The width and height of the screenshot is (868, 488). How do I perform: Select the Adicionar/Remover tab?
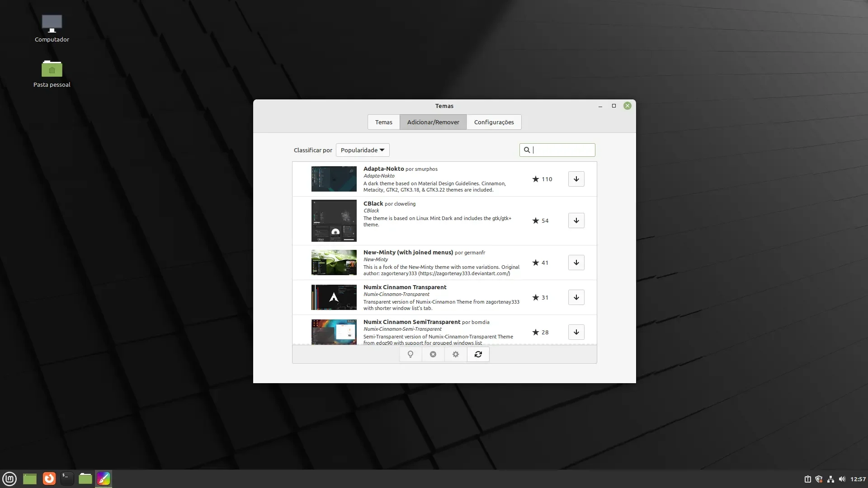(433, 122)
